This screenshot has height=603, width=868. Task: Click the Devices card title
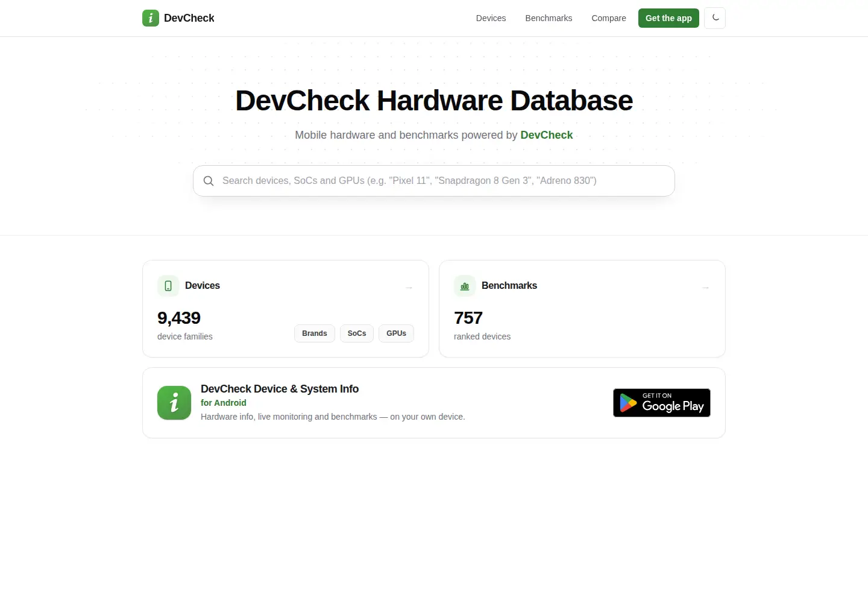[x=203, y=286]
